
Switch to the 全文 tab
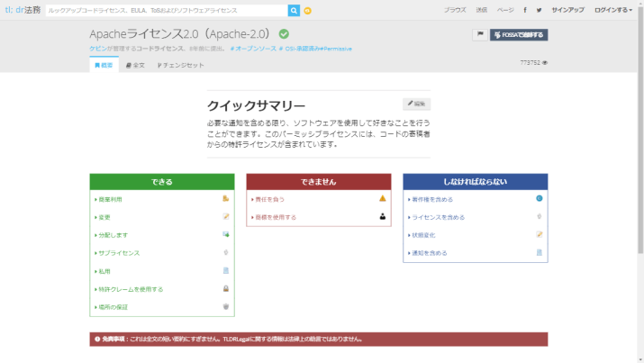click(x=135, y=66)
